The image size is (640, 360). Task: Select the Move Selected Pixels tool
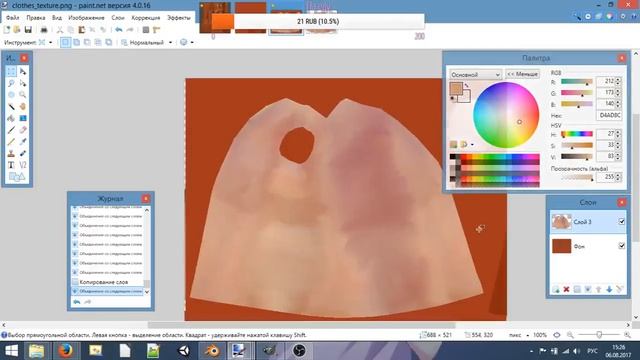click(x=23, y=71)
